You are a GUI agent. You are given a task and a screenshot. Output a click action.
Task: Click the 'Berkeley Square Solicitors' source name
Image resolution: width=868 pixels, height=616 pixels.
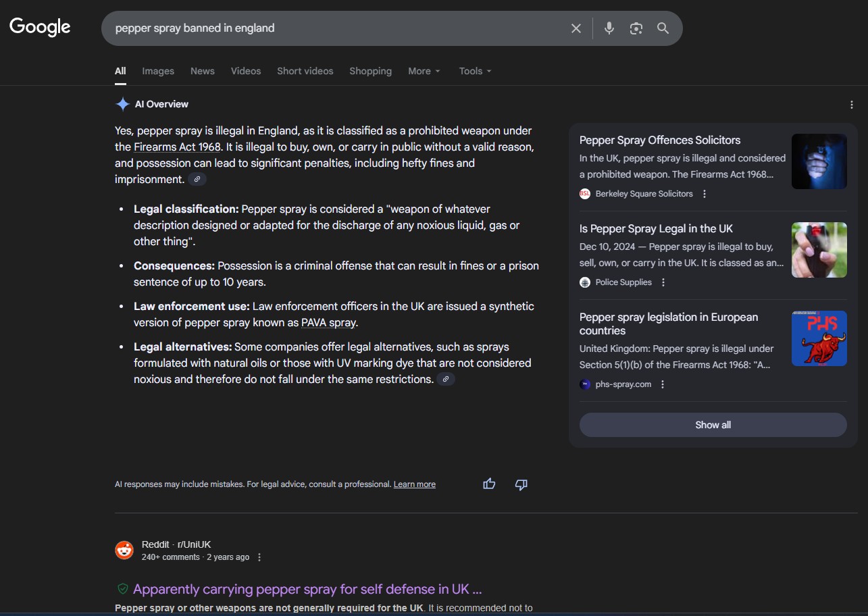click(644, 194)
